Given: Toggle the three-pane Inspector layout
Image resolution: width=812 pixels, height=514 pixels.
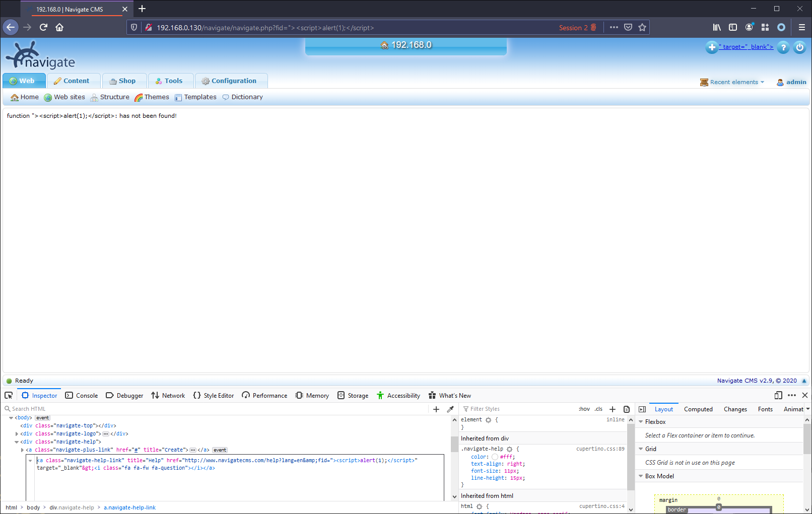Looking at the screenshot, I should point(642,409).
